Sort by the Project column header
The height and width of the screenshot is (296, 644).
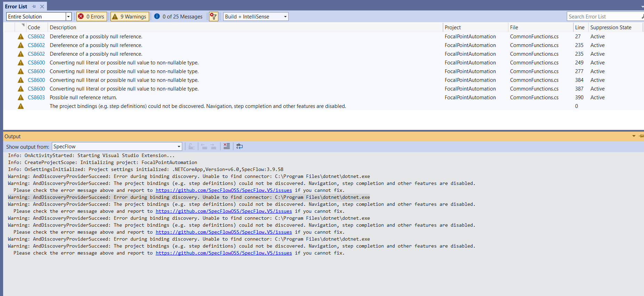click(453, 27)
